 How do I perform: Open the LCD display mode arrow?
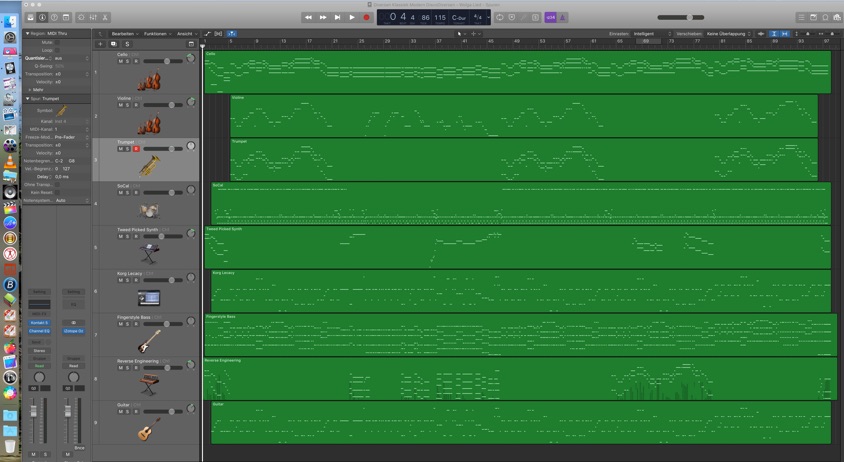click(x=488, y=17)
